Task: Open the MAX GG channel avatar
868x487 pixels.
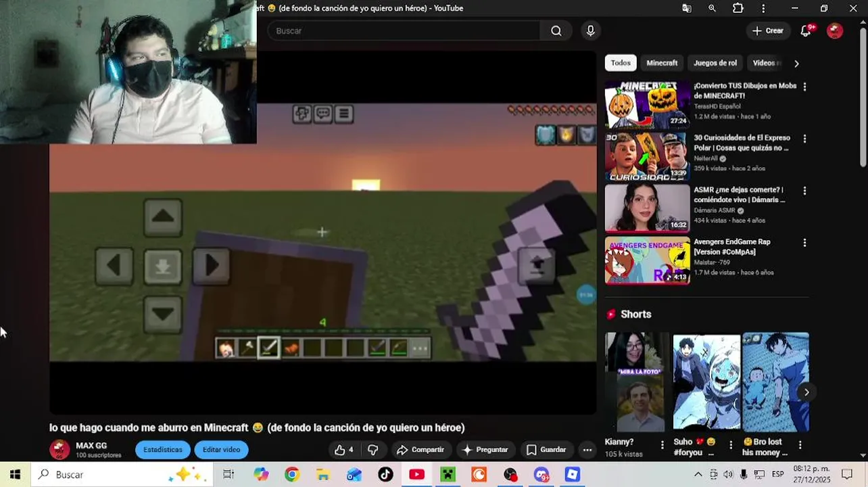Action: (59, 449)
